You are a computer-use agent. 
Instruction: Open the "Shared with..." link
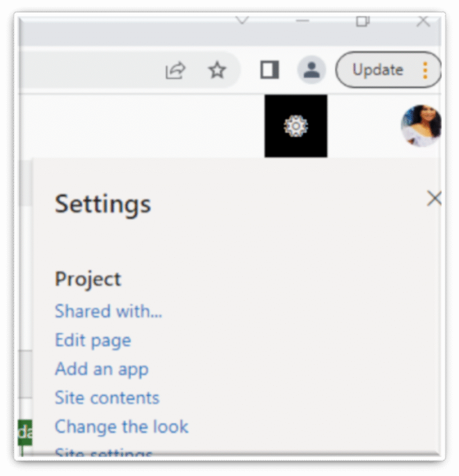click(108, 311)
